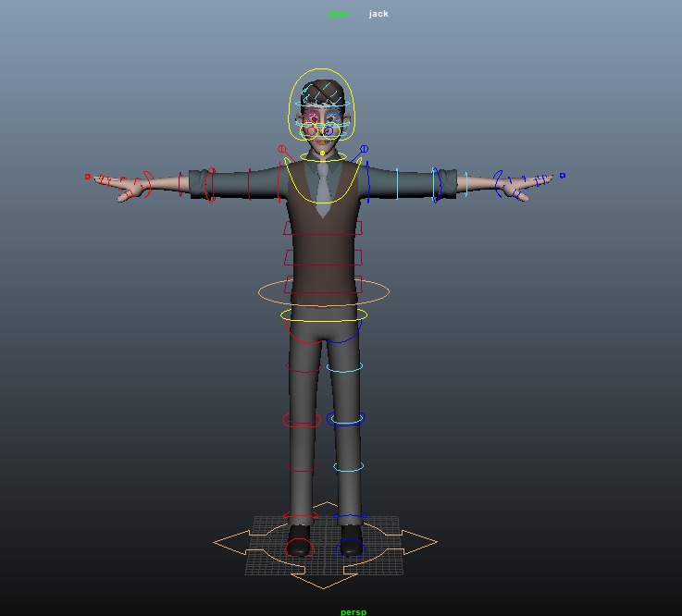682x616 pixels.
Task: Click the persp camera label
Action: [x=353, y=611]
